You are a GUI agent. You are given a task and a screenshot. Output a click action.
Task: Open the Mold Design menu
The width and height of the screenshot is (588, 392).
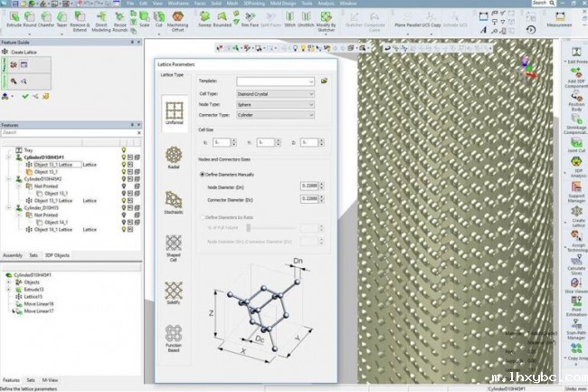click(x=283, y=3)
